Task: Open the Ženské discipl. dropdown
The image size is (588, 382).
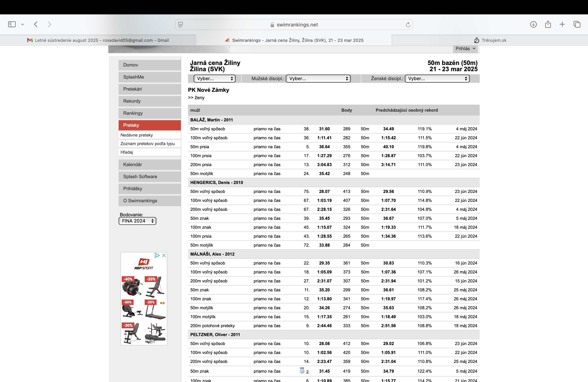Action: point(437,79)
